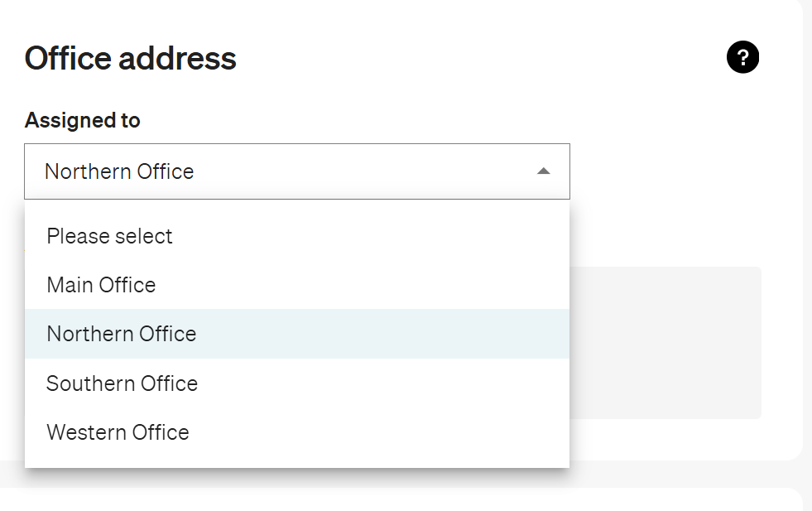This screenshot has width=812, height=511.
Task: Assign to the Southern Office
Action: (296, 383)
